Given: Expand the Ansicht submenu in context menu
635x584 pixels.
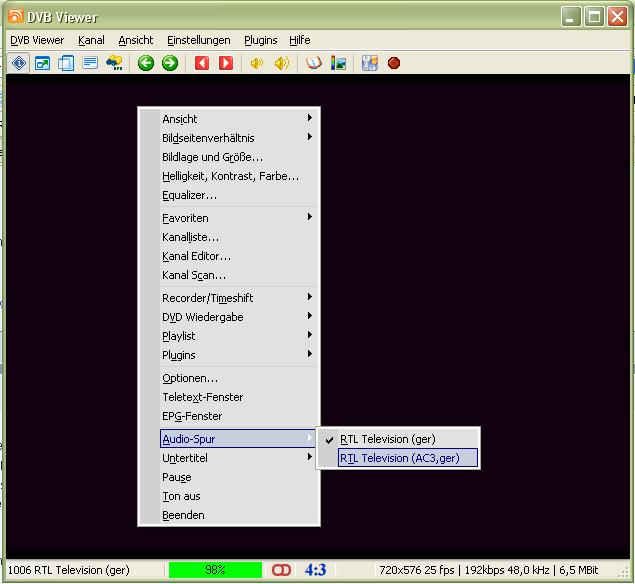Looking at the screenshot, I should pyautogui.click(x=238, y=119).
